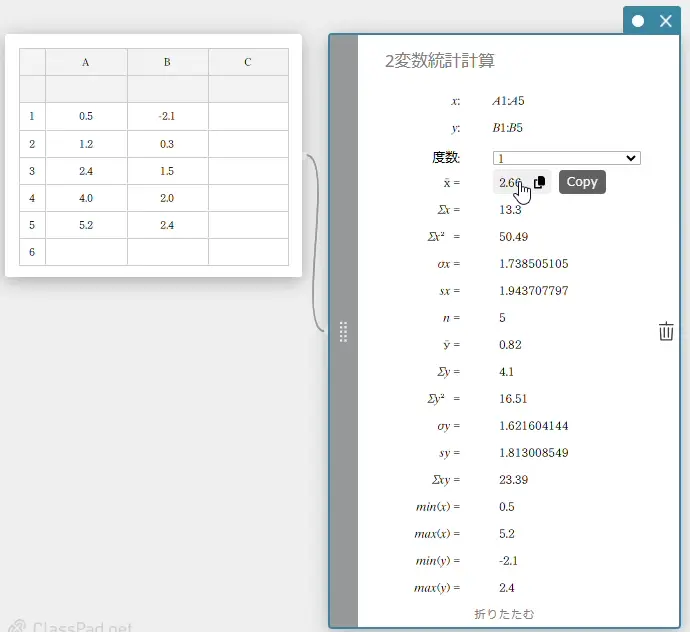Click the Σxy value 23.39
Viewport: 690px width, 632px height.
pos(514,480)
